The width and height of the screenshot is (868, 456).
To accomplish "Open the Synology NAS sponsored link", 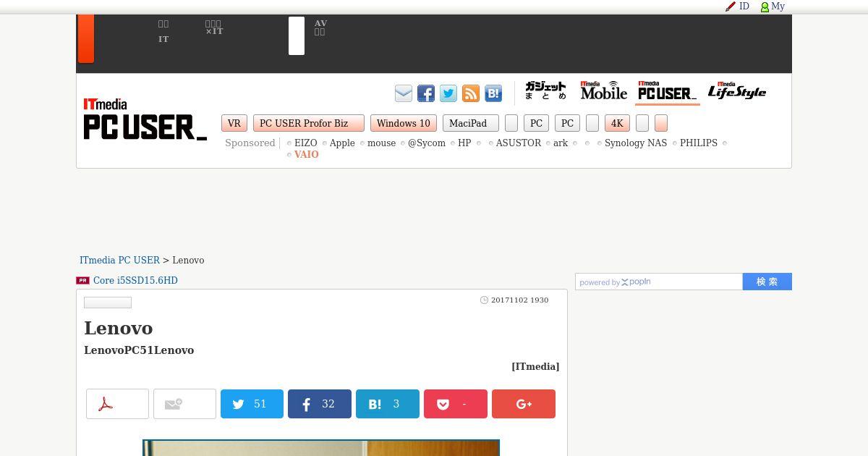I will (636, 143).
